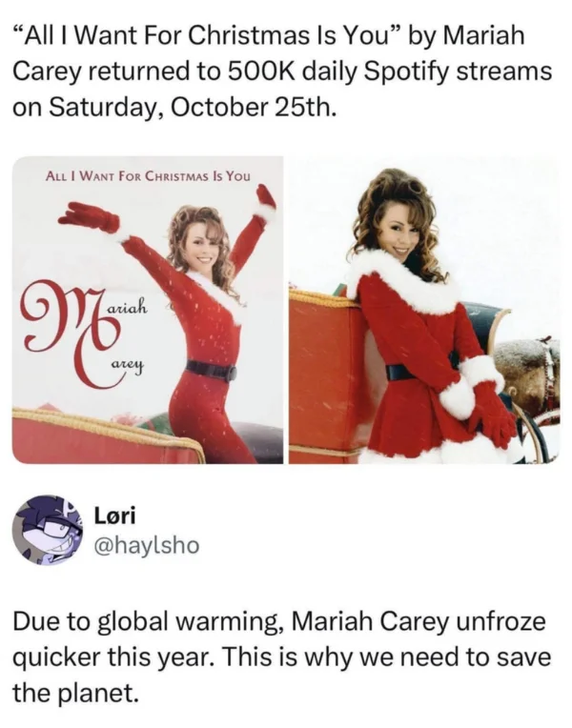Click the words '500K daily Spotify streams'

(389, 71)
